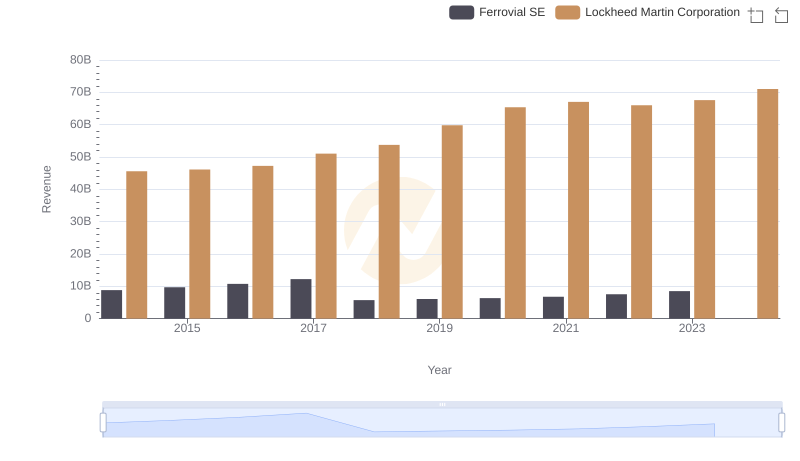The height and width of the screenshot is (461, 800).
Task: Click the 2021 x-axis label
Action: [x=566, y=328]
